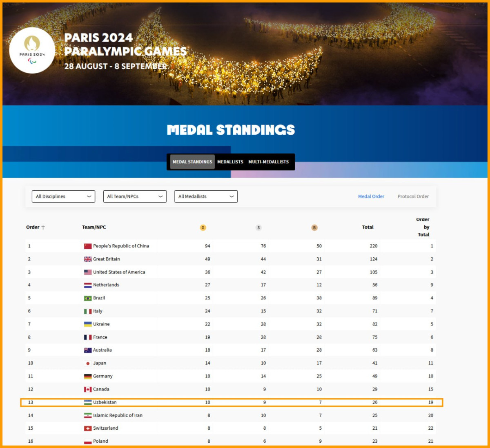This screenshot has width=490, height=448.
Task: Click the Poland flag icon
Action: [88, 441]
